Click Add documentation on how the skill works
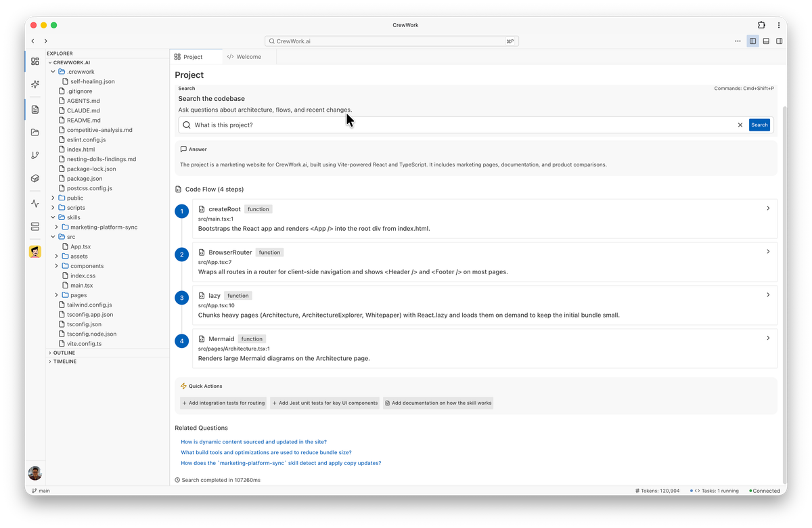812x528 pixels. coord(438,403)
